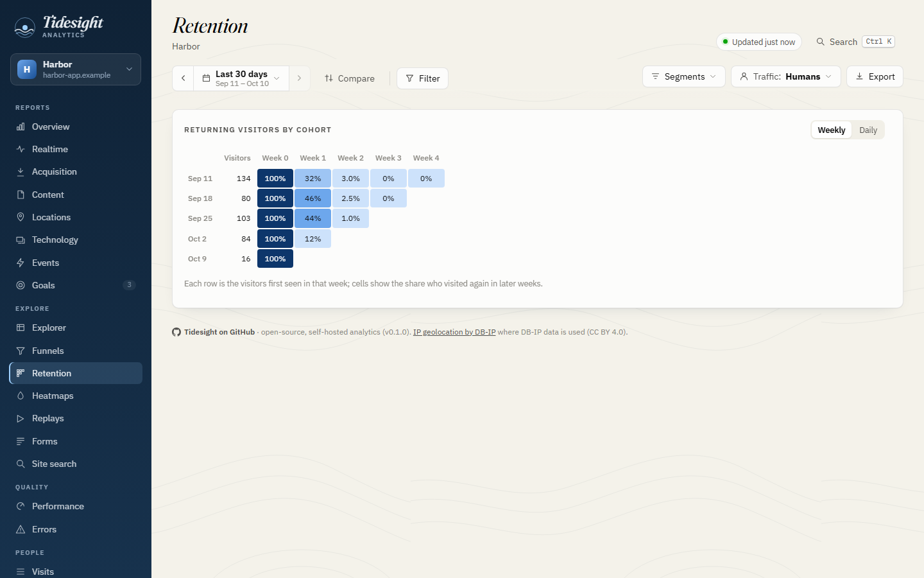Open the Visits menu item
This screenshot has height=578, width=924.
(76, 572)
